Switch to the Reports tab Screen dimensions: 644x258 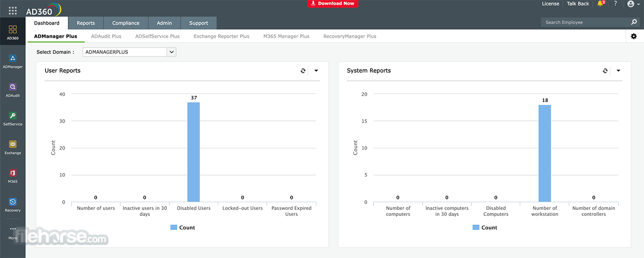[x=86, y=23]
